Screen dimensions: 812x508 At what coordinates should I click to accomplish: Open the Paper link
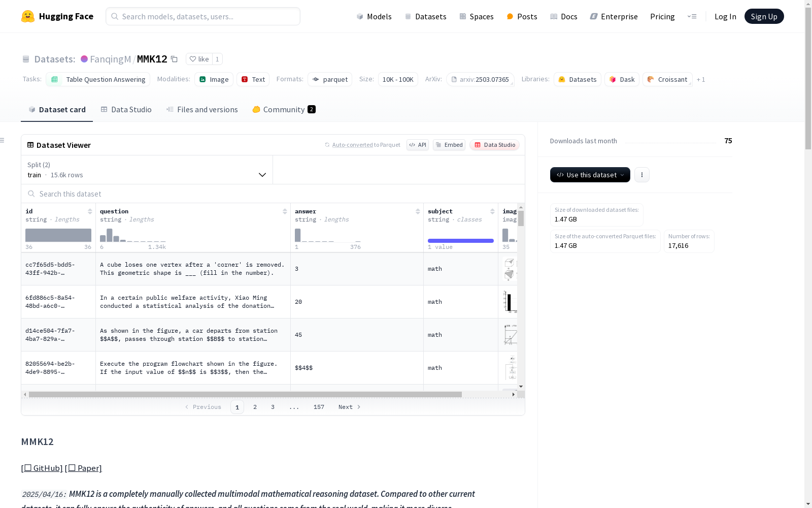pyautogui.click(x=83, y=468)
